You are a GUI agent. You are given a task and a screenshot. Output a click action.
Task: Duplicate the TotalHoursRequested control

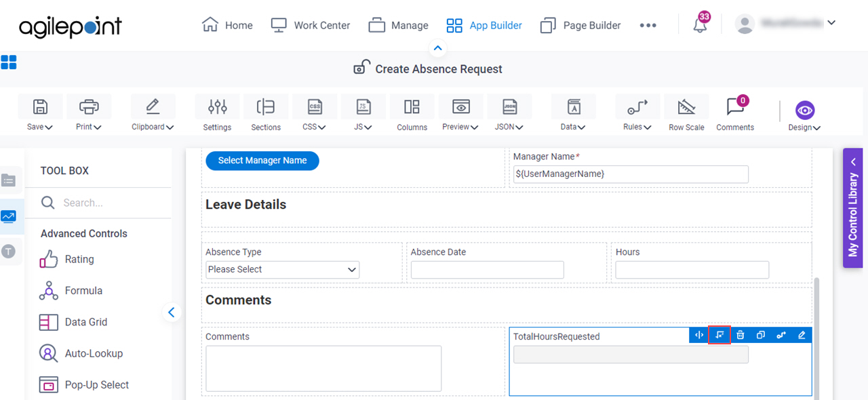pos(761,335)
